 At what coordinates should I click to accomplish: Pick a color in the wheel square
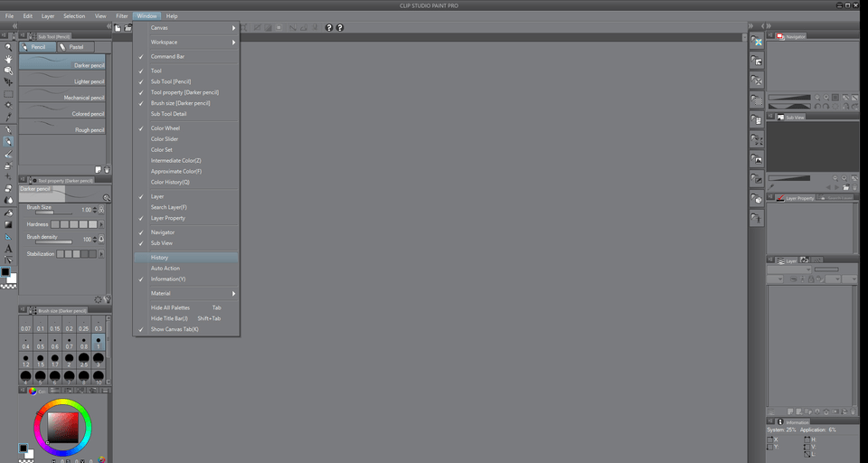(x=62, y=428)
